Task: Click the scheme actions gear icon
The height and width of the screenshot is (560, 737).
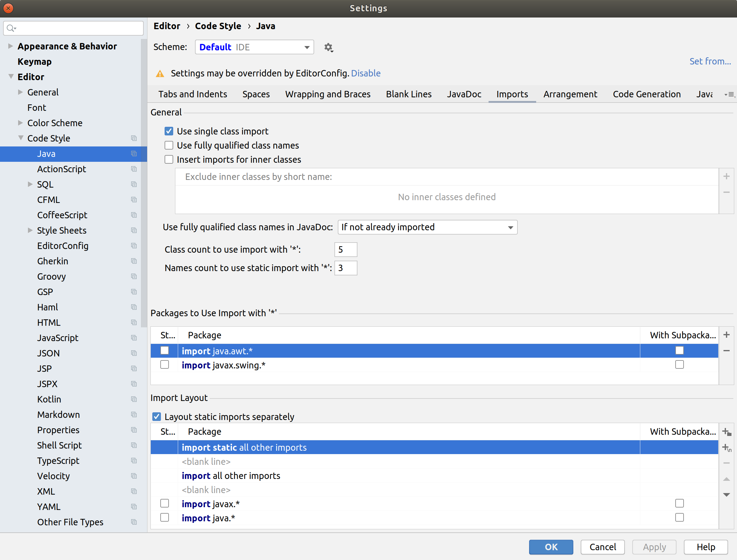Action: [328, 47]
